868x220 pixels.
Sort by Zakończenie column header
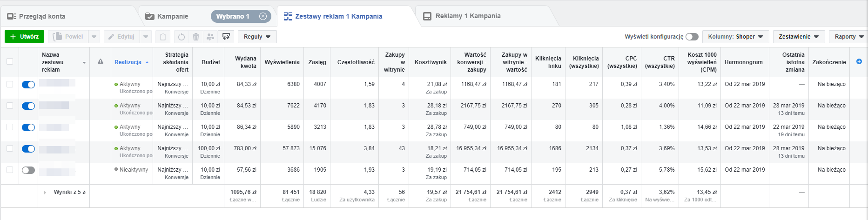pos(829,62)
